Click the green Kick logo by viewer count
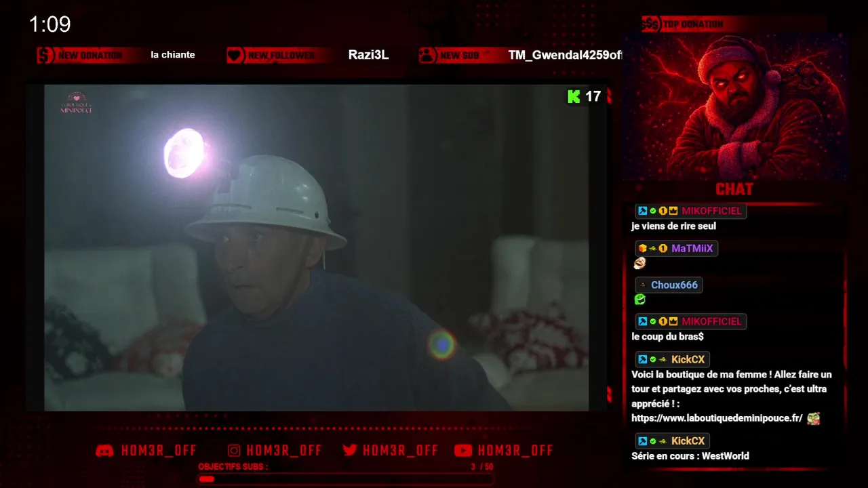This screenshot has width=868, height=488. pos(574,96)
